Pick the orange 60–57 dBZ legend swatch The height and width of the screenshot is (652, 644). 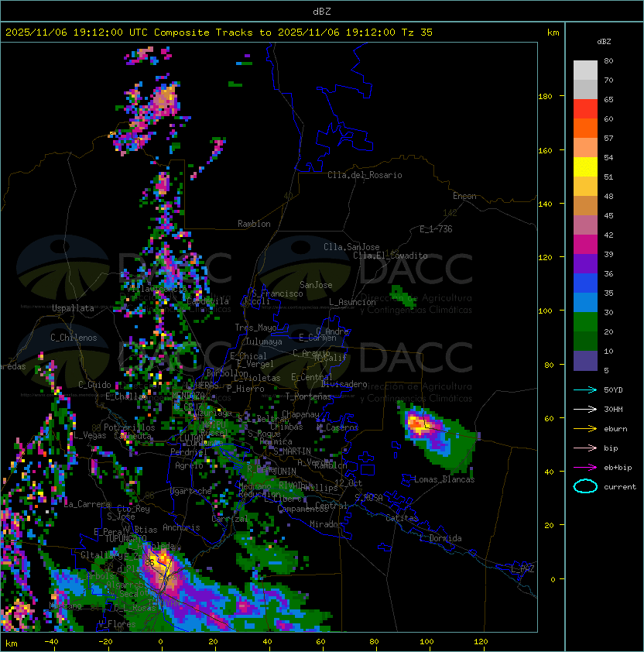[x=585, y=129]
